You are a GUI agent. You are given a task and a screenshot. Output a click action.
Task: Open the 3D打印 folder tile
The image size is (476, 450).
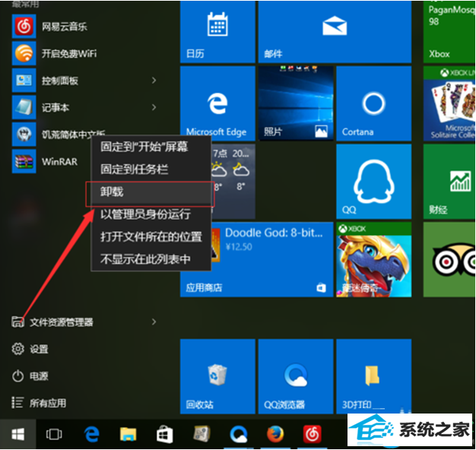pyautogui.click(x=374, y=376)
